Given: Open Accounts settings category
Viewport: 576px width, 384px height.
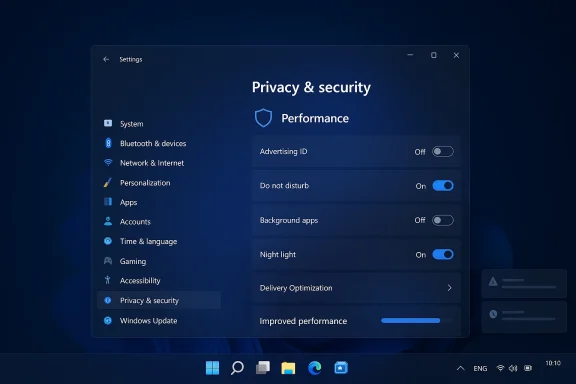Looking at the screenshot, I should click(159, 222).
